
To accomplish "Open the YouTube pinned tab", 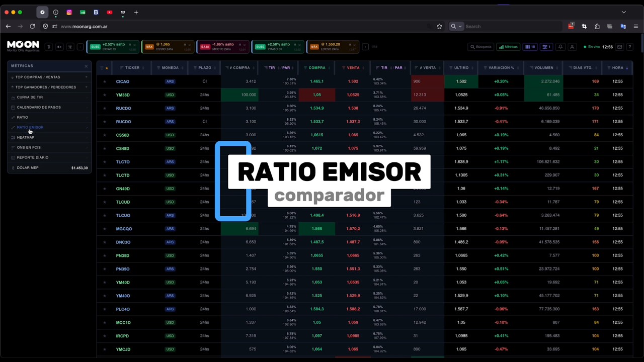I will coord(109,12).
